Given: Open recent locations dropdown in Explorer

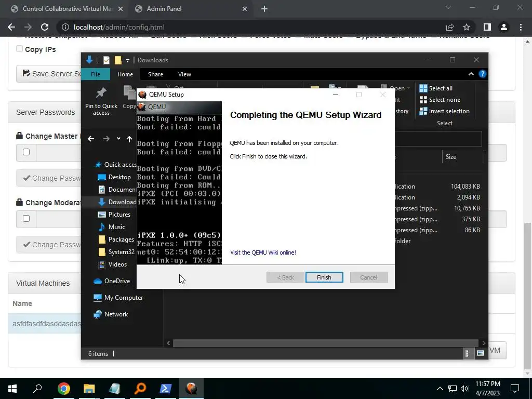Looking at the screenshot, I should 118,138.
